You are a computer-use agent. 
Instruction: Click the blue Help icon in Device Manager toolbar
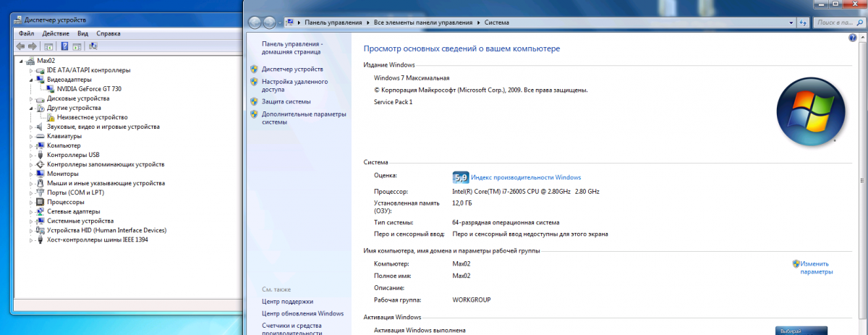[64, 46]
